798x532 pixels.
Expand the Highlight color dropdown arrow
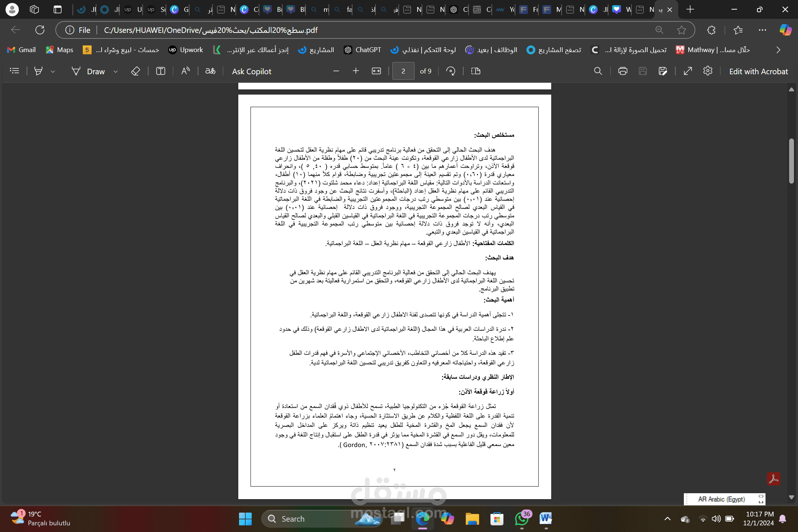coord(53,71)
